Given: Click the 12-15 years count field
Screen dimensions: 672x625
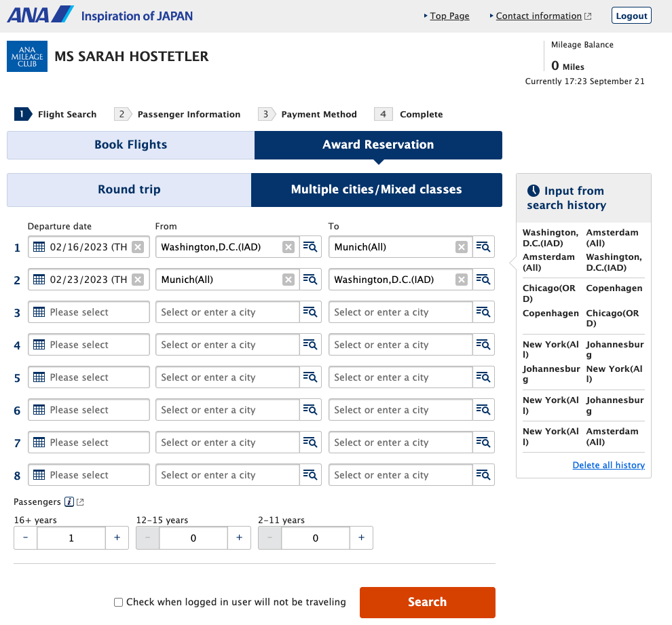Looking at the screenshot, I should (x=193, y=537).
